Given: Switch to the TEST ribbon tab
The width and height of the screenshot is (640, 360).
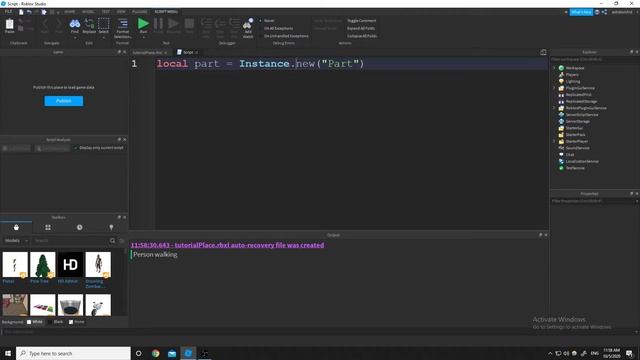Looking at the screenshot, I should tap(105, 12).
